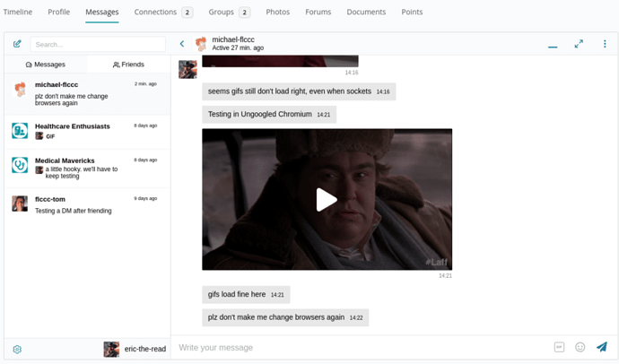Expand chat to fullscreen
619x364 pixels.
[579, 44]
